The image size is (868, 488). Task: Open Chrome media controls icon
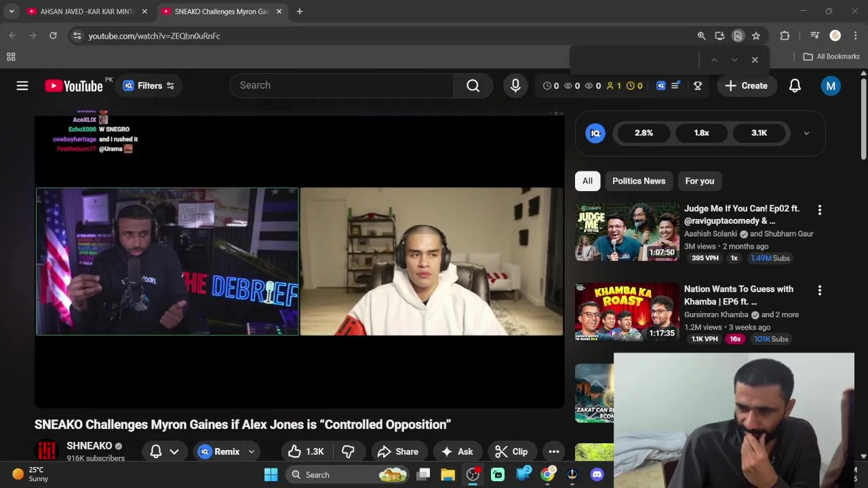(x=815, y=36)
